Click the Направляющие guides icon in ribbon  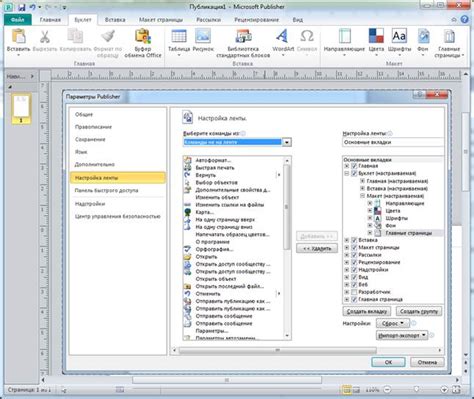(x=344, y=37)
